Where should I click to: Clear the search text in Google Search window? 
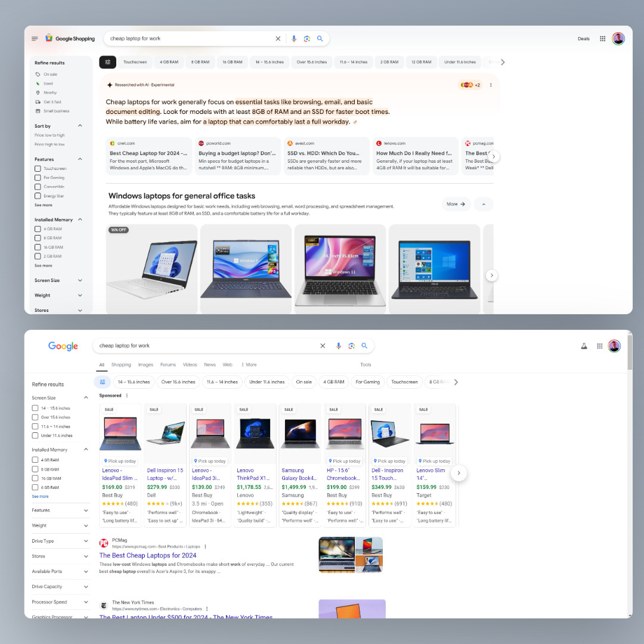tap(323, 346)
